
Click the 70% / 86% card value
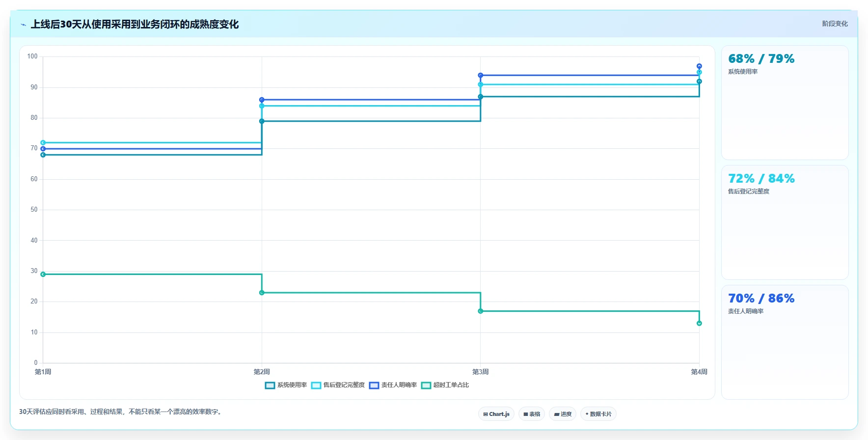coord(761,299)
